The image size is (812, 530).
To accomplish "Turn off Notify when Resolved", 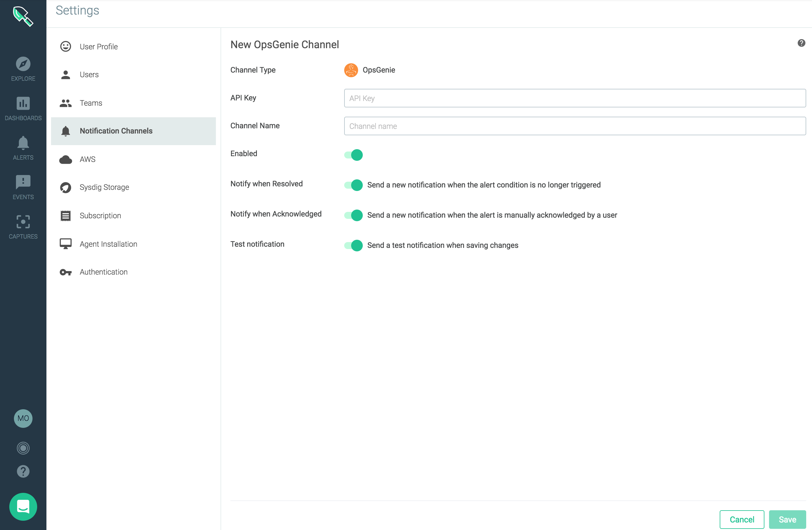I will click(x=353, y=185).
